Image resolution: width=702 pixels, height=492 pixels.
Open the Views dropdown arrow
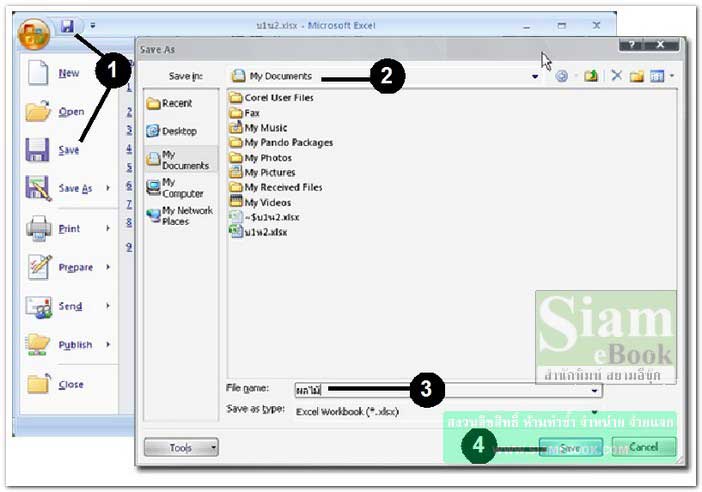coord(672,77)
